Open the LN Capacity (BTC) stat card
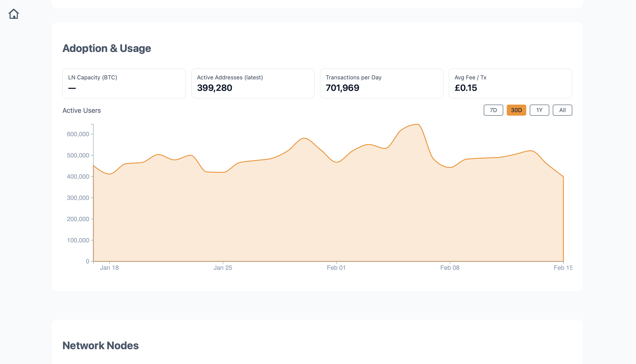This screenshot has width=636, height=364. tap(124, 83)
